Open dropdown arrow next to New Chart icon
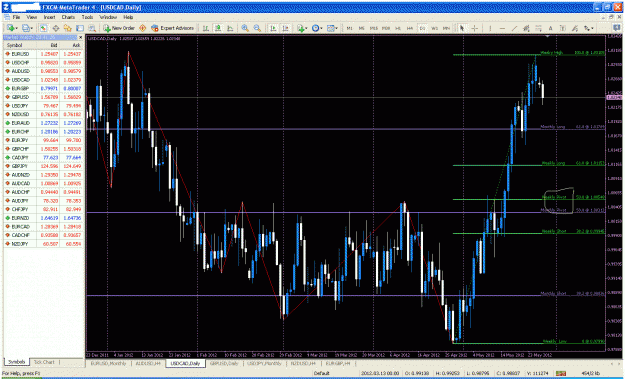Image resolution: width=625 pixels, height=379 pixels. pos(17,28)
